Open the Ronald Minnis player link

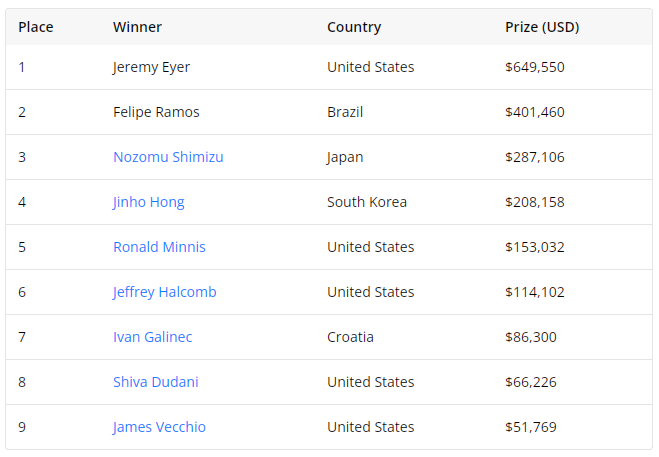(x=159, y=247)
